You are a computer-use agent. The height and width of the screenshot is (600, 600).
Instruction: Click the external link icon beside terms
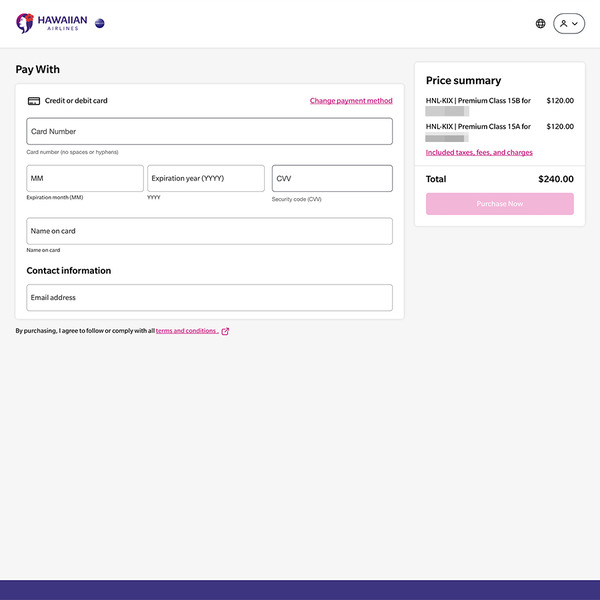tap(225, 331)
